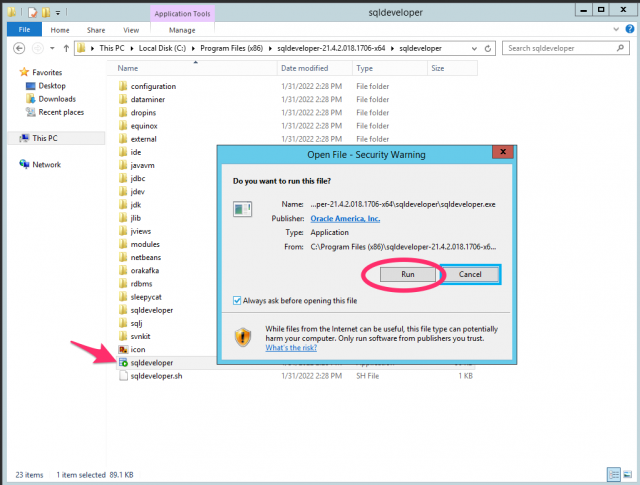Viewport: 640px width, 485px height.
Task: Expand the Local Disk (C:) breadcrumb arrow
Action: tap(193, 49)
